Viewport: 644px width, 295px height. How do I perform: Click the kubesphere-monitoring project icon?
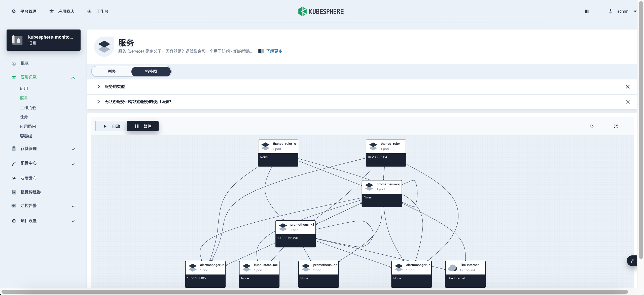pos(17,40)
